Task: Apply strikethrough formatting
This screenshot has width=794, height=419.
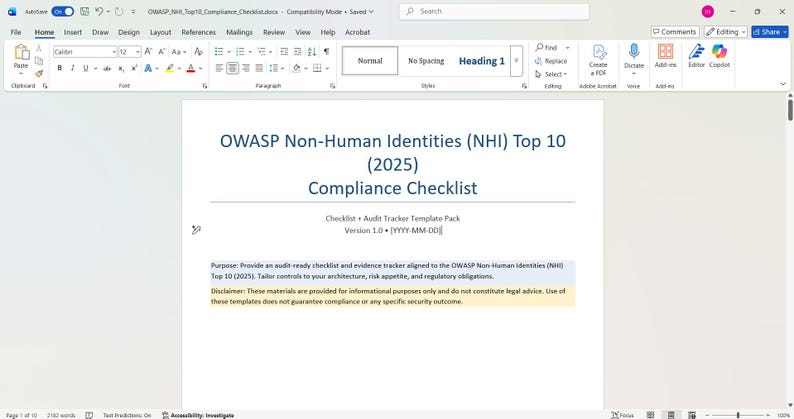Action: point(107,68)
